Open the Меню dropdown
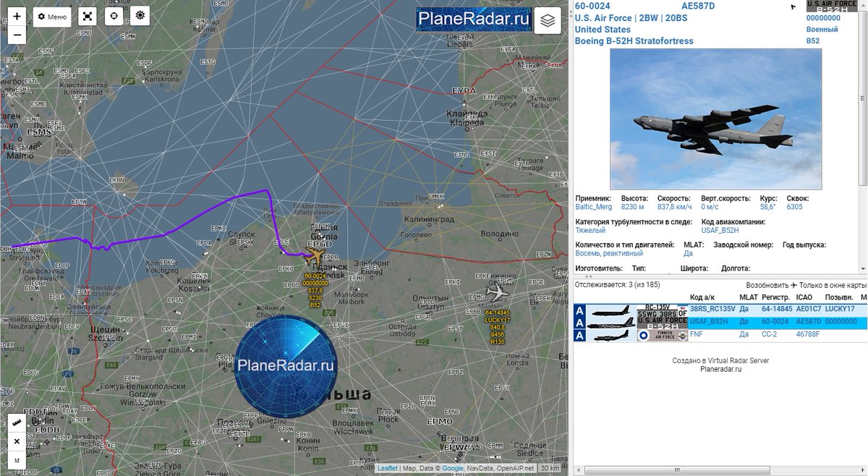868x476 pixels. pyautogui.click(x=52, y=16)
